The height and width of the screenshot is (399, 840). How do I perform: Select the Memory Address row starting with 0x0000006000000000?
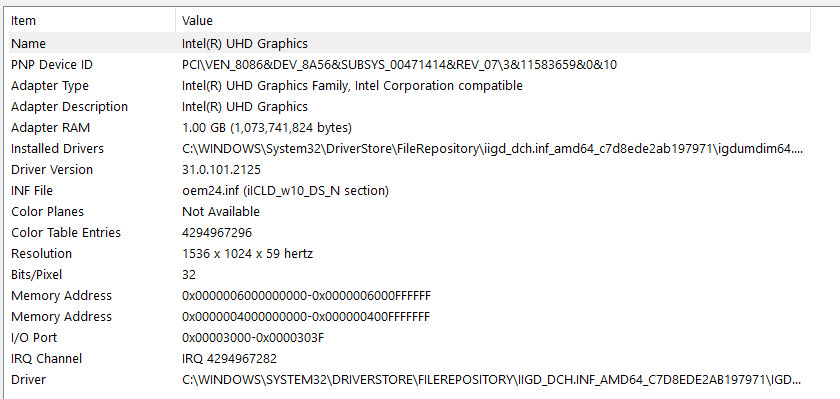click(410, 296)
